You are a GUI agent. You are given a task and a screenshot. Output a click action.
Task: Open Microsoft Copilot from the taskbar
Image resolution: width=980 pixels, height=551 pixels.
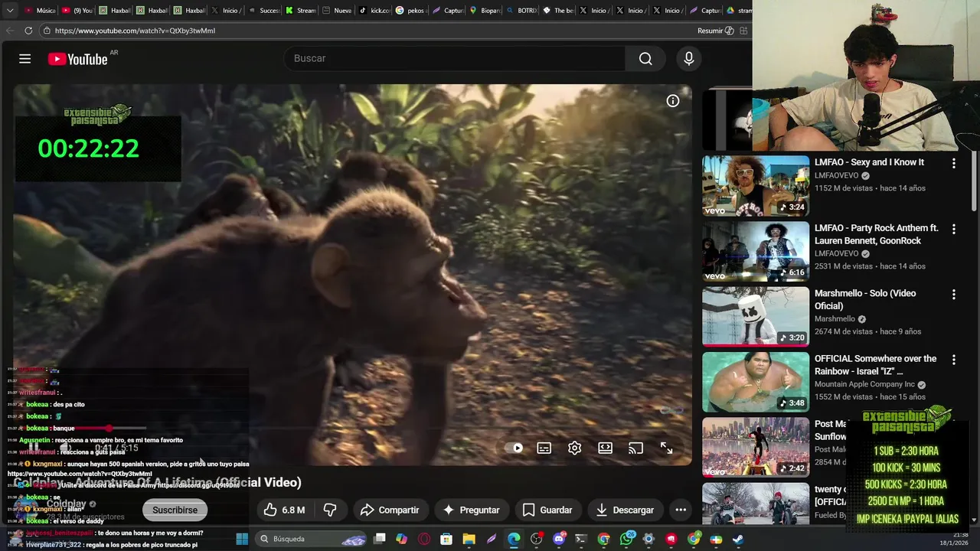(x=401, y=539)
